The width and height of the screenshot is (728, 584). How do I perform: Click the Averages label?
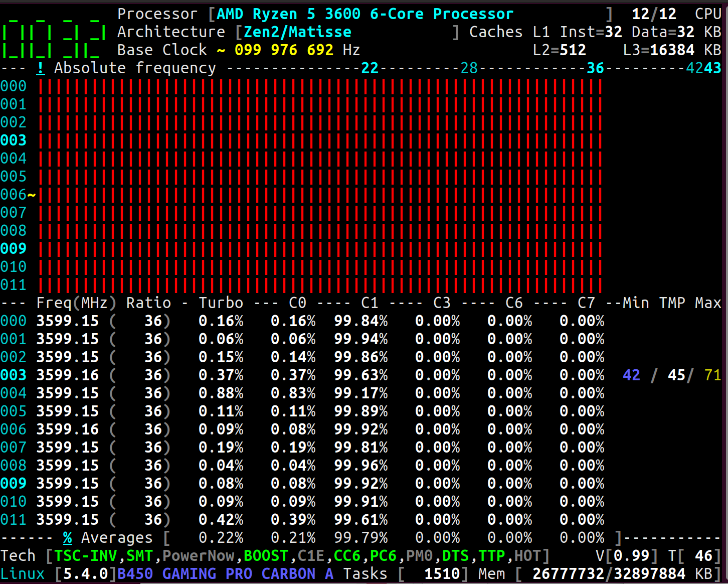click(117, 538)
